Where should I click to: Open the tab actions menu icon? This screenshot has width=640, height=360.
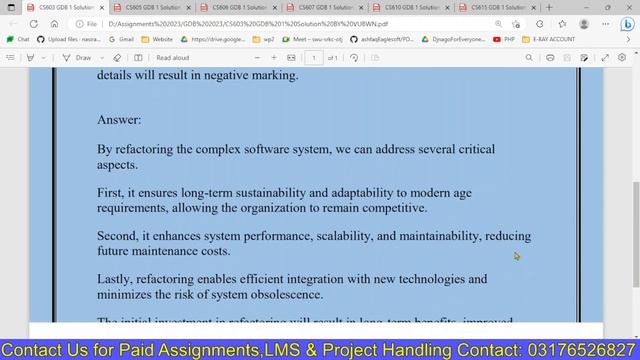point(11,7)
